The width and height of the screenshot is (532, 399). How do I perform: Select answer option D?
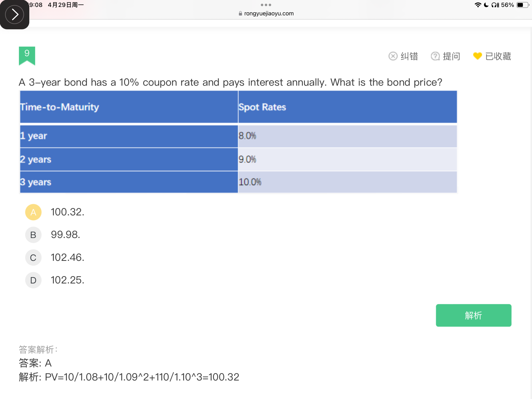[33, 280]
